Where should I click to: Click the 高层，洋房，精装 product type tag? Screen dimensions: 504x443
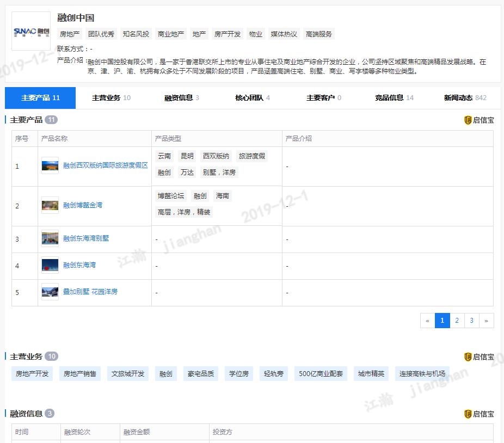pyautogui.click(x=184, y=212)
